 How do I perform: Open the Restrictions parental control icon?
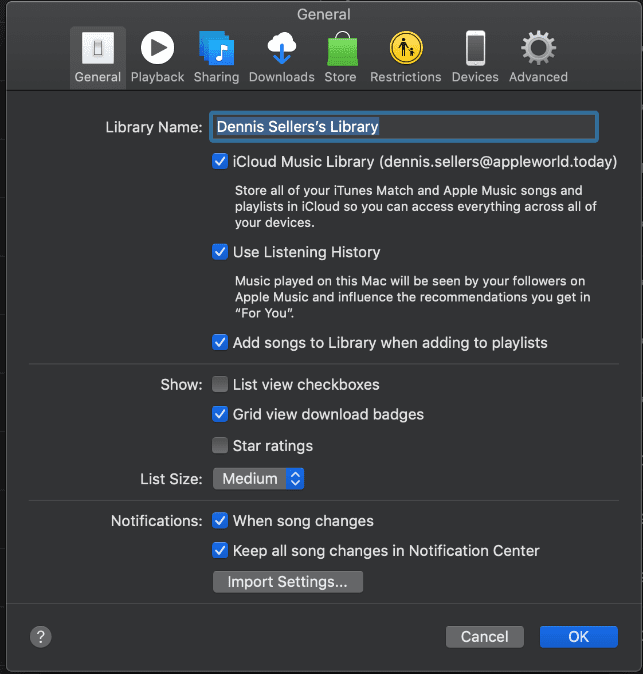[405, 48]
